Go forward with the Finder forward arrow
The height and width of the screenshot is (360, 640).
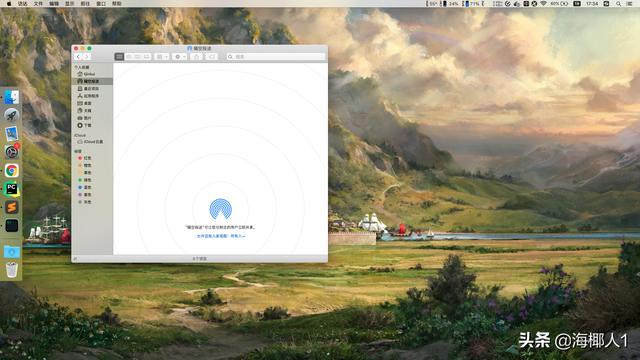(87, 57)
